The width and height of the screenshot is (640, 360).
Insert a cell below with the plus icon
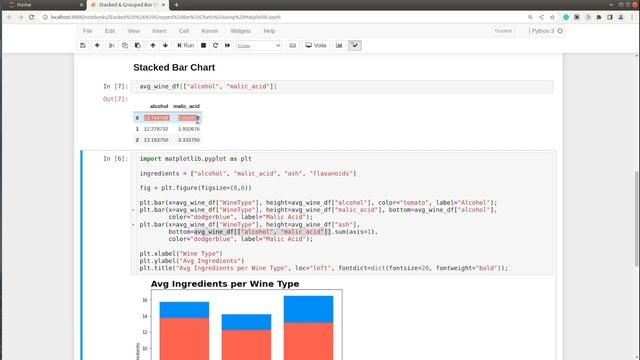(97, 46)
